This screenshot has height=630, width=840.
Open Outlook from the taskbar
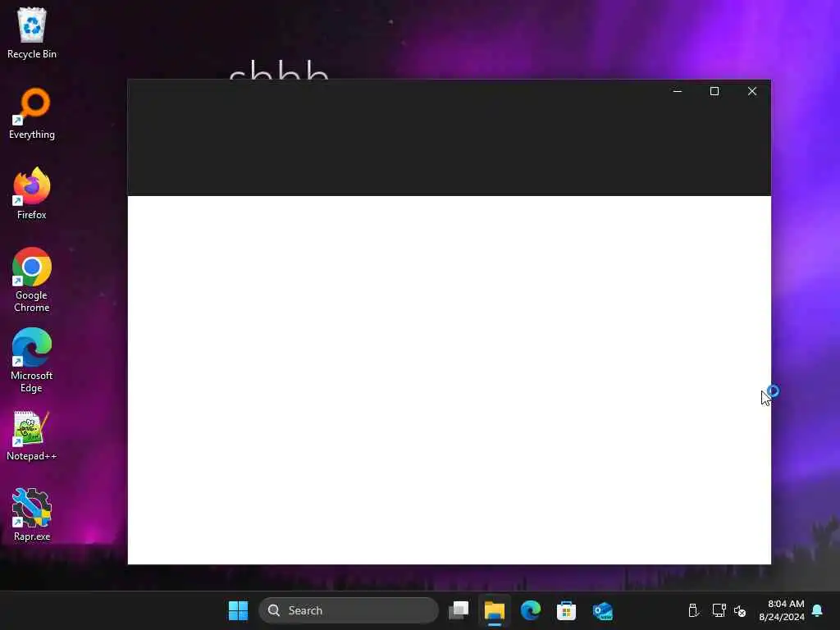coord(602,610)
